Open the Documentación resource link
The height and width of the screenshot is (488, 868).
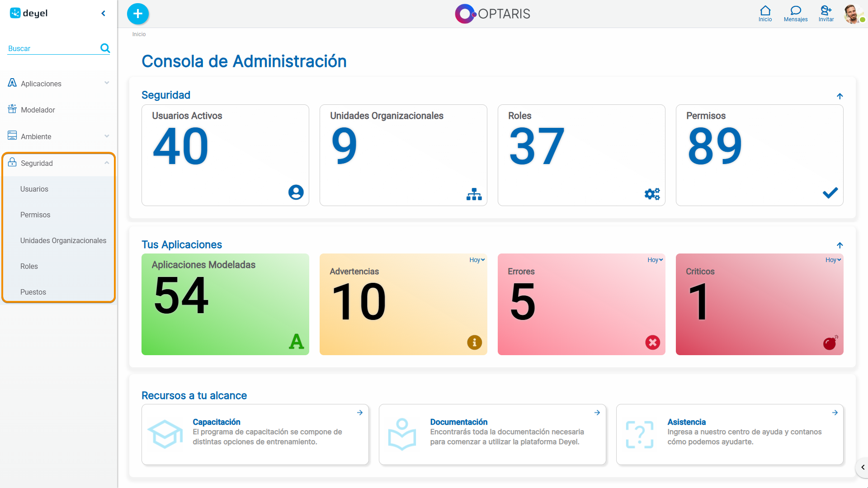458,422
